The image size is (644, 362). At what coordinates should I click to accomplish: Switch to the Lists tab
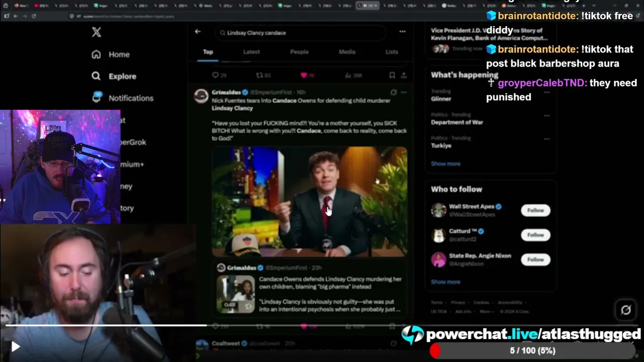pos(392,52)
